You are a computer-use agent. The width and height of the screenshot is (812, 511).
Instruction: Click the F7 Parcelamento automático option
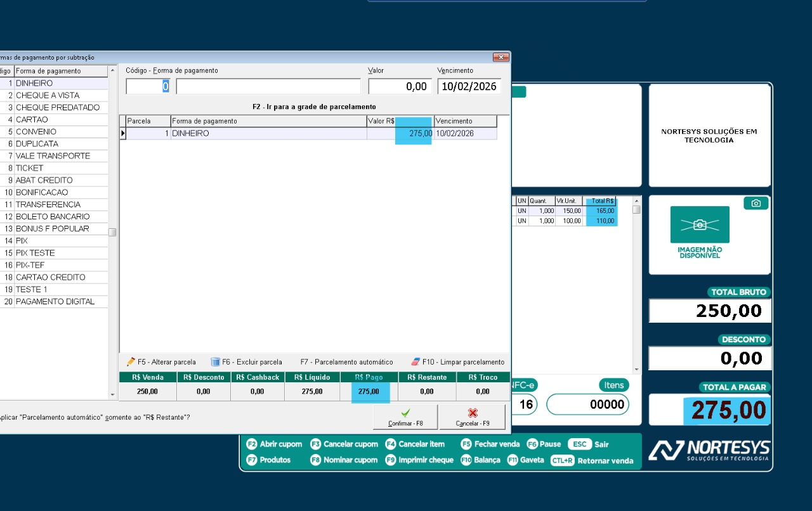(346, 362)
